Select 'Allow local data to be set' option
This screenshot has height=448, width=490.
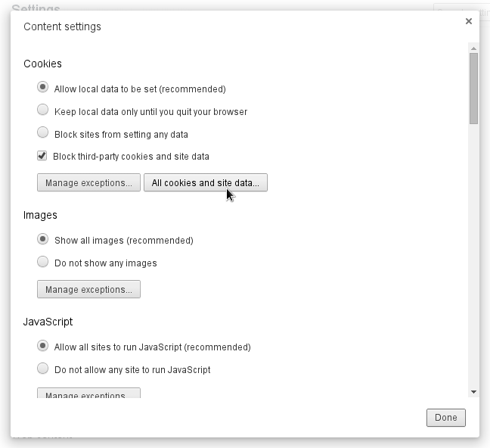click(43, 88)
